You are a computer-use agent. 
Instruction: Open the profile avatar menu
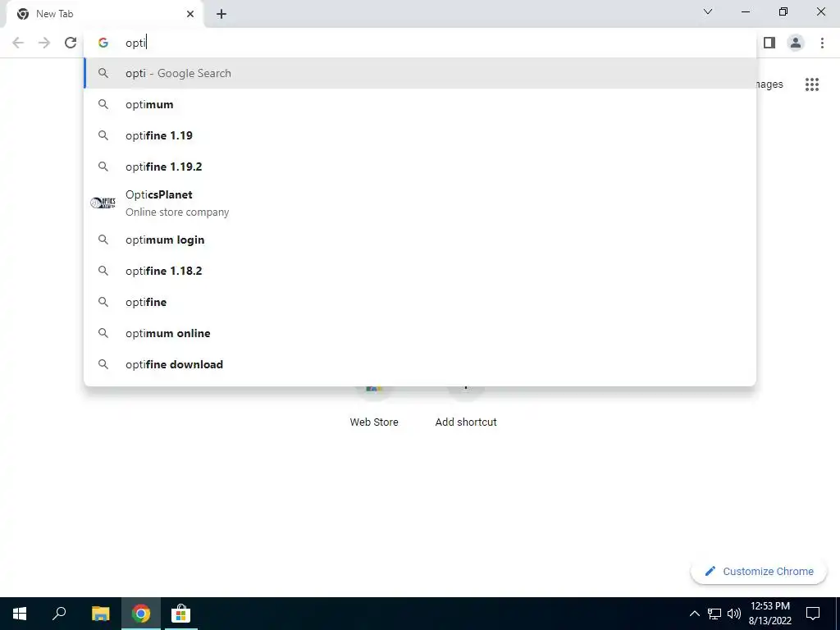(x=796, y=43)
